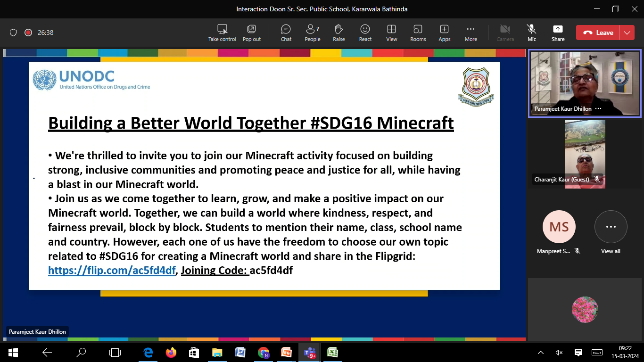644x362 pixels.
Task: Open options next to Paramjeet Kaur Dhillon
Action: click(x=598, y=108)
